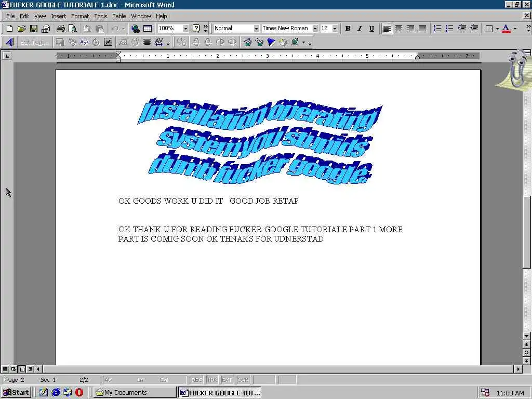Click Text Wrapping dog icon
The height and width of the screenshot is (399, 532).
coord(108,42)
